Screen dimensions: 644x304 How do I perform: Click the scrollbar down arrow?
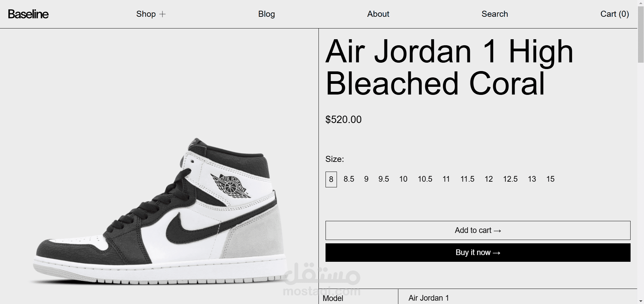coord(641,301)
